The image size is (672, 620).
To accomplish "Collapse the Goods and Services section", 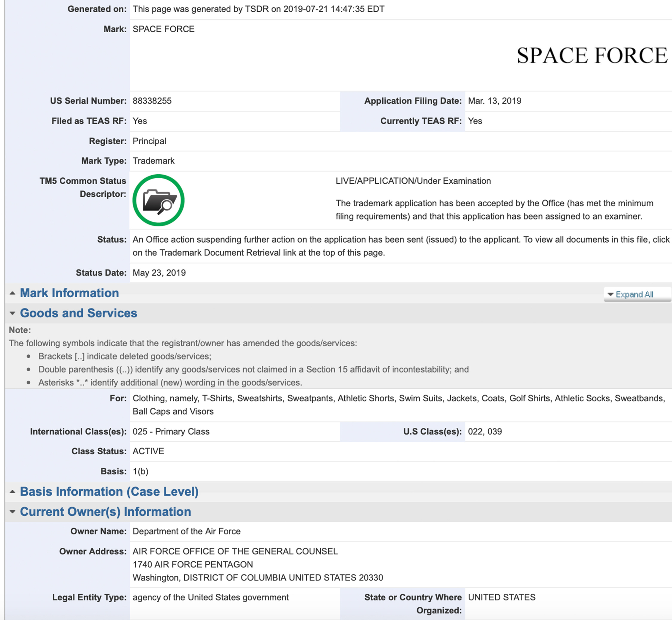I will click(x=78, y=313).
